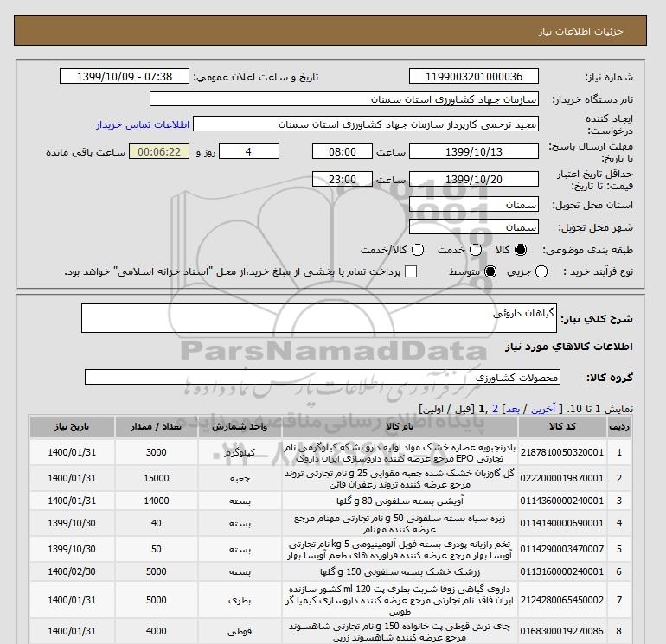Image resolution: width=666 pixels, height=644 pixels.
Task: Click the remaining days field showing 4
Action: tap(248, 151)
